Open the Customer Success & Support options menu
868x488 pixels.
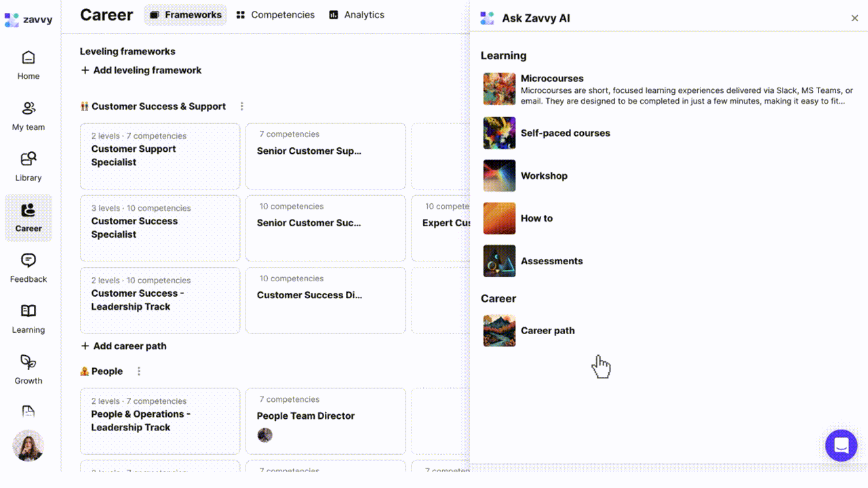242,106
